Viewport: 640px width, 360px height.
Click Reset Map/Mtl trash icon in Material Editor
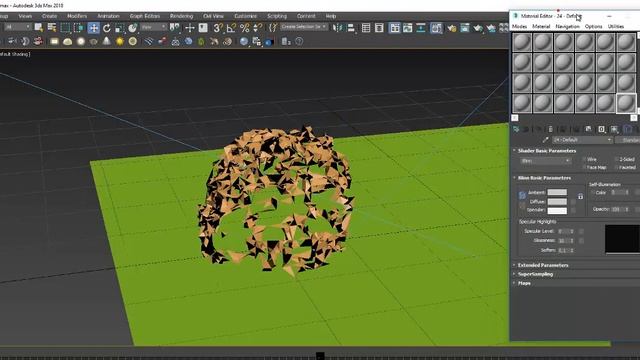click(551, 129)
